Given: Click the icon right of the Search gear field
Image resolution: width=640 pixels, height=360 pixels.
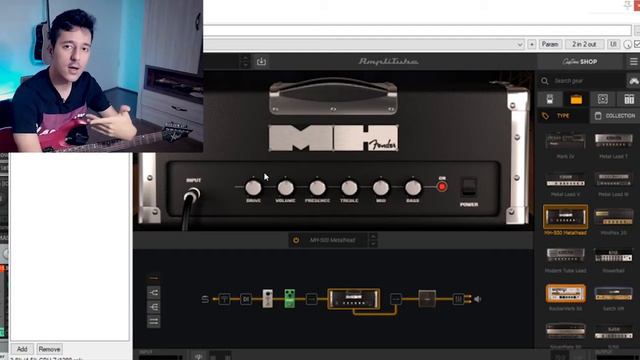Looking at the screenshot, I should point(633,81).
